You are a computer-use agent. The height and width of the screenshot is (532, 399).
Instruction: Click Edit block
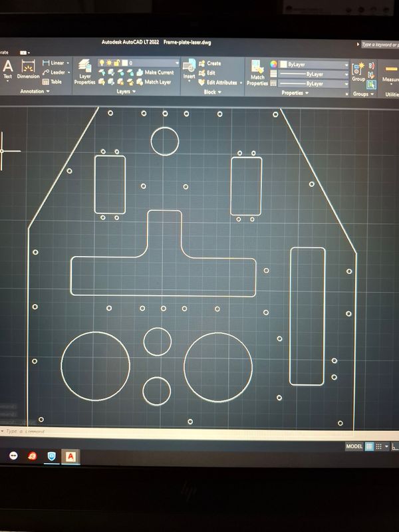pyautogui.click(x=207, y=73)
